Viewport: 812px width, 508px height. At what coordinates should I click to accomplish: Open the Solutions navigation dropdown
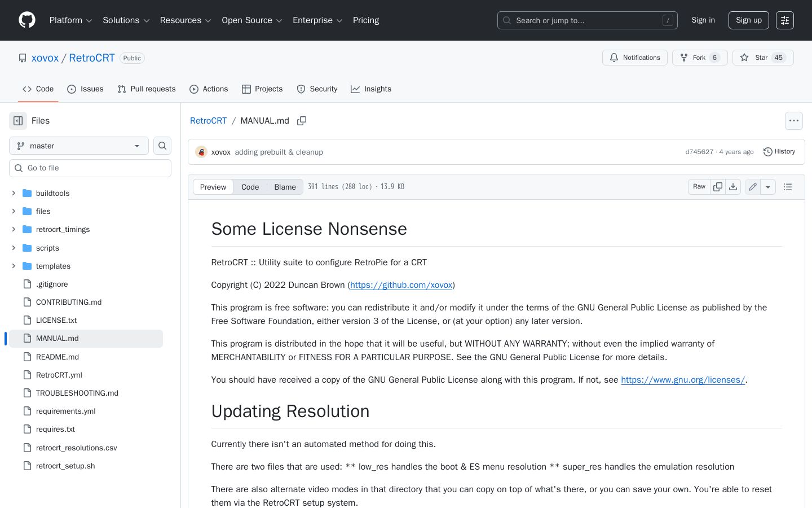(x=126, y=20)
